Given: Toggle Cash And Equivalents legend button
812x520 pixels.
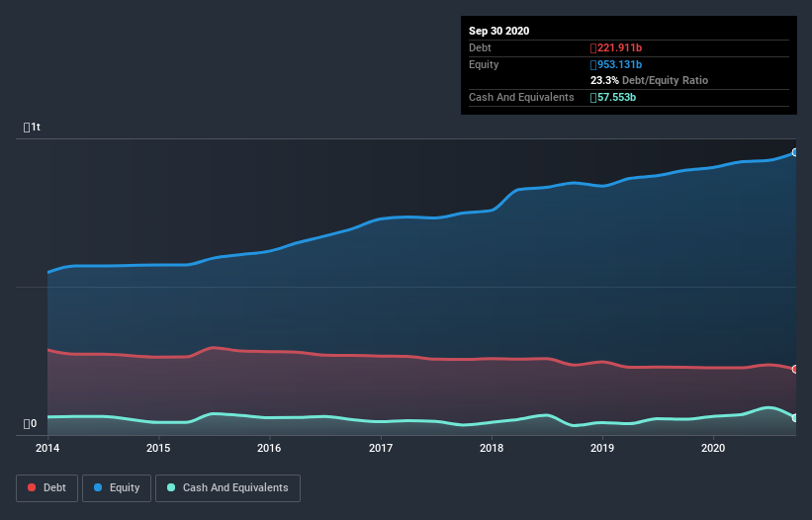Looking at the screenshot, I should (x=227, y=488).
